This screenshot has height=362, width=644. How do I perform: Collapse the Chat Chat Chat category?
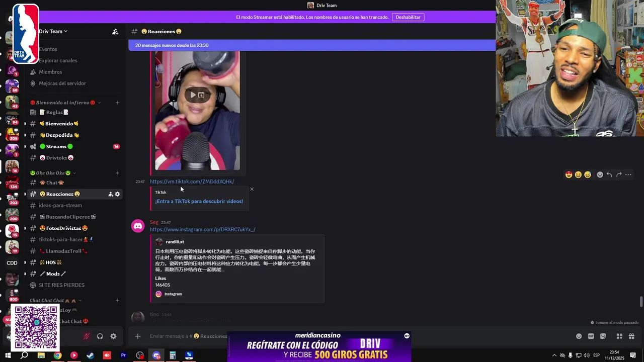point(55,301)
